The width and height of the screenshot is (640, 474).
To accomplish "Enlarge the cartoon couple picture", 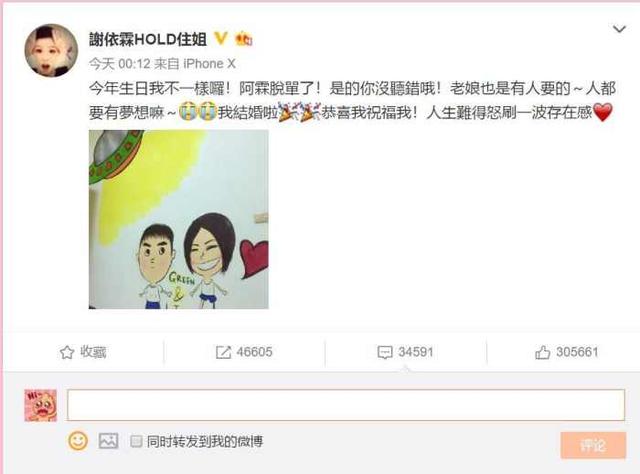I will click(x=179, y=219).
